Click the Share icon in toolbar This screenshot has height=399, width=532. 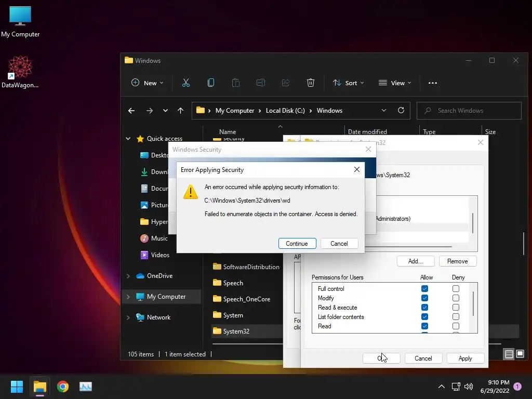click(x=286, y=83)
